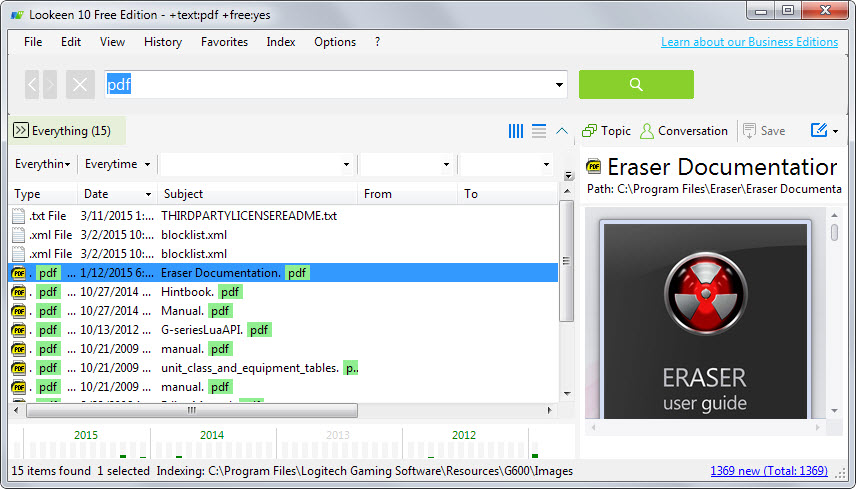Click the file icon of THIRDPARTYLICENSEREADME.txt row

19,216
